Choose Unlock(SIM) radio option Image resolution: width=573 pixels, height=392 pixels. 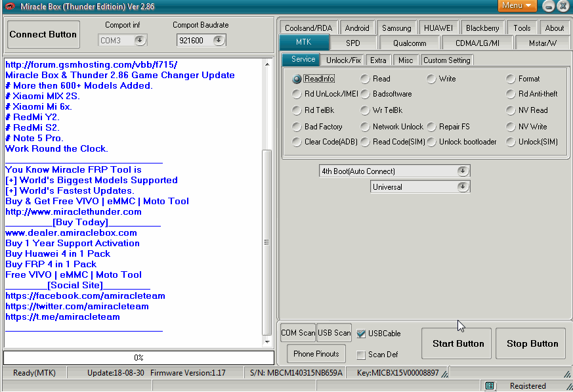511,142
